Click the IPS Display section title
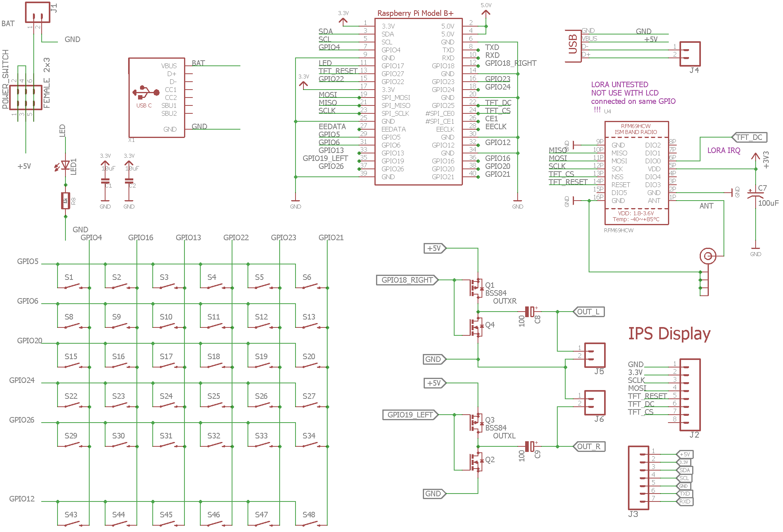Screen dimensions: 783x532 tap(669, 333)
